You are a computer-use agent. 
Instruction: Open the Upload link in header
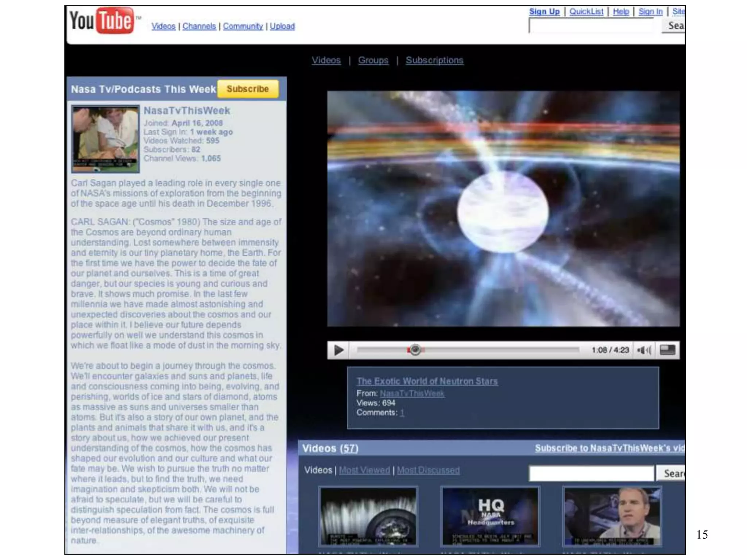282,26
